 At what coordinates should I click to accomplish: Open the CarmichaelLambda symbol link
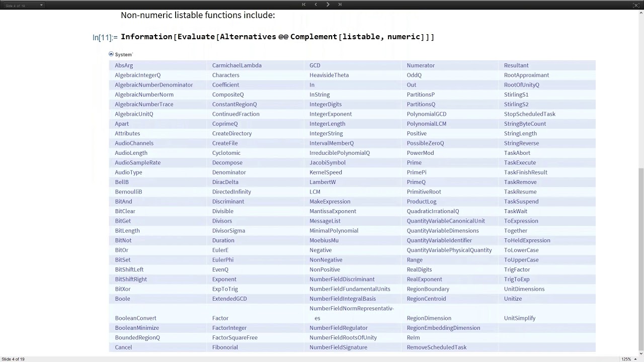tap(236, 65)
